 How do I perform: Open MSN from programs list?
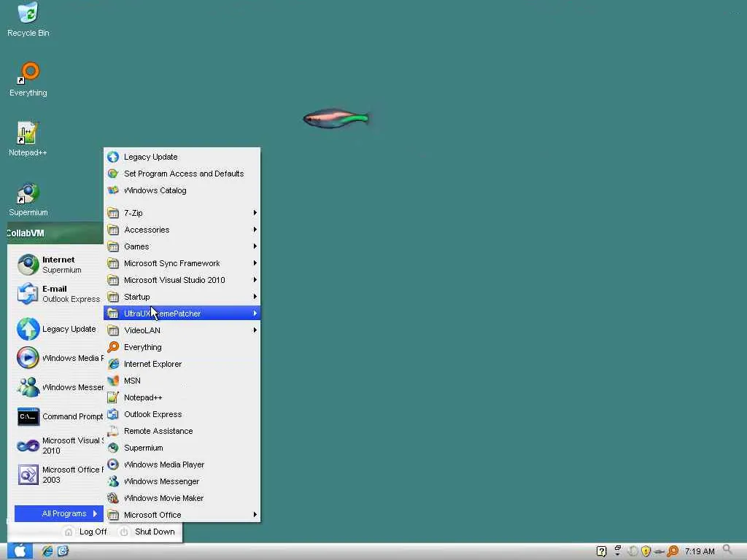pyautogui.click(x=182, y=381)
